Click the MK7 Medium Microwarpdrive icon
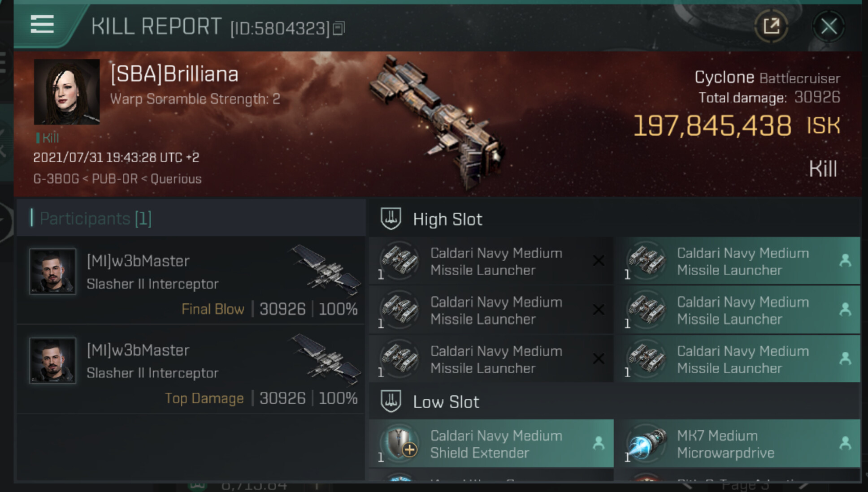This screenshot has height=492, width=868. point(645,444)
